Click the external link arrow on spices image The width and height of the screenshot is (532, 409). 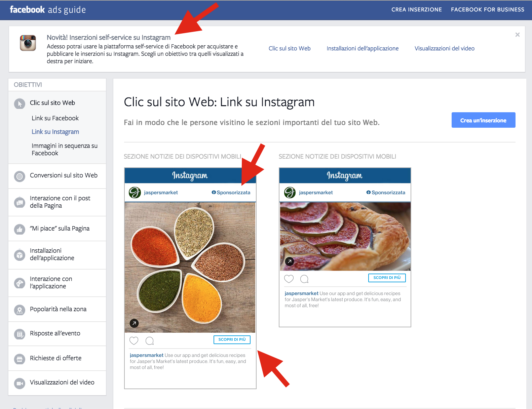tap(134, 323)
